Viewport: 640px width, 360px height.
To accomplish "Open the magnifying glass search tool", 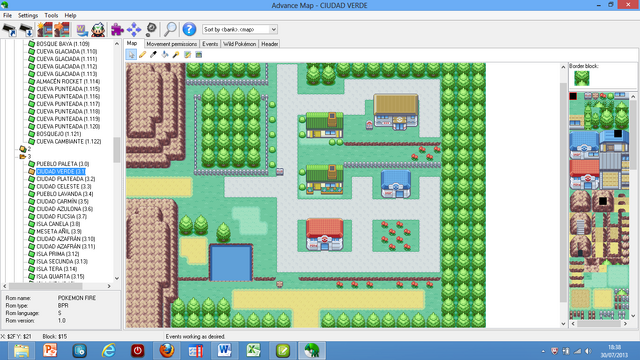I will [x=170, y=29].
